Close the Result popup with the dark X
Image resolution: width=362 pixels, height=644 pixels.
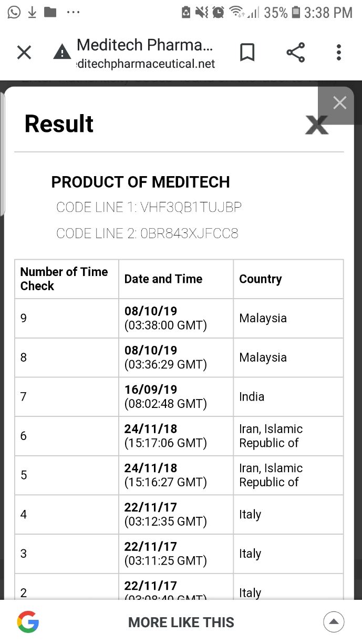(316, 125)
